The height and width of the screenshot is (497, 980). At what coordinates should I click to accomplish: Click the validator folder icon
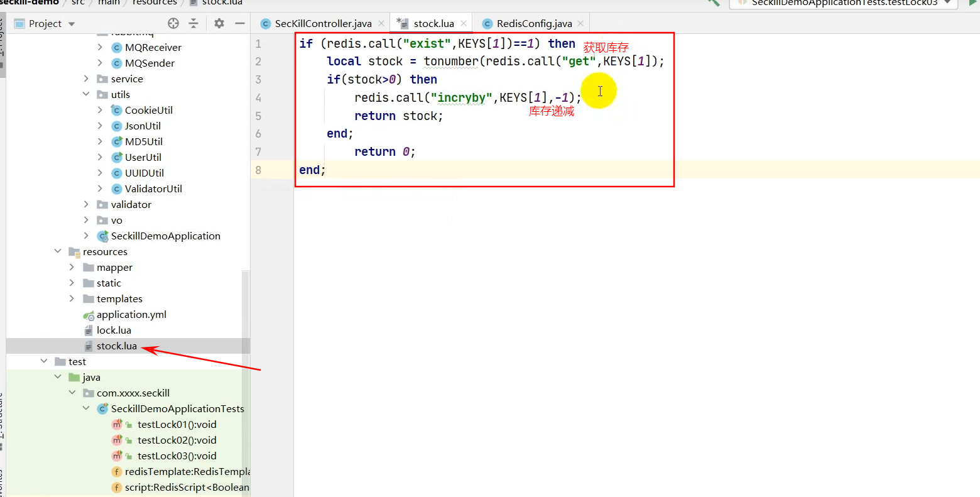(102, 204)
